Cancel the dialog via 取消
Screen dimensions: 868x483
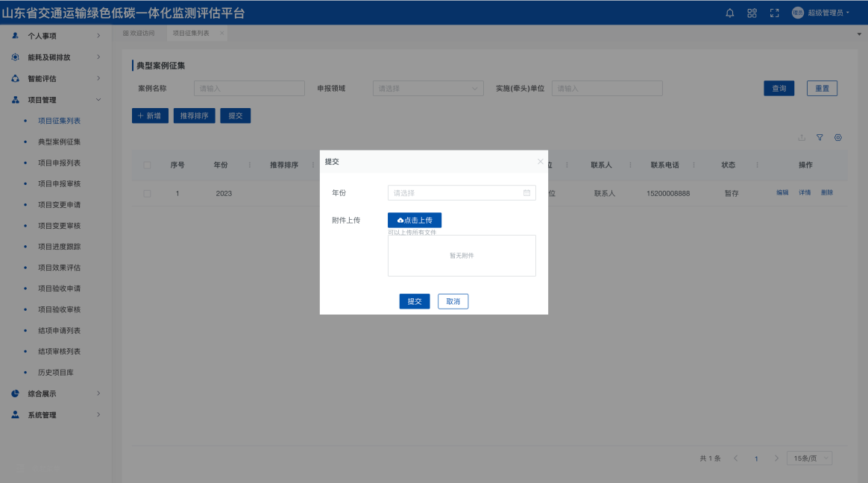453,302
